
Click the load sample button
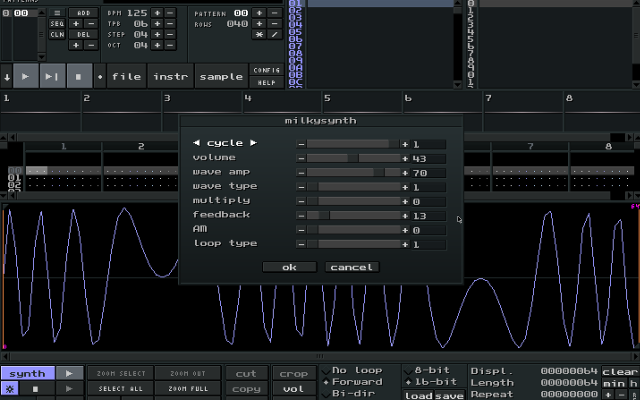coord(418,395)
